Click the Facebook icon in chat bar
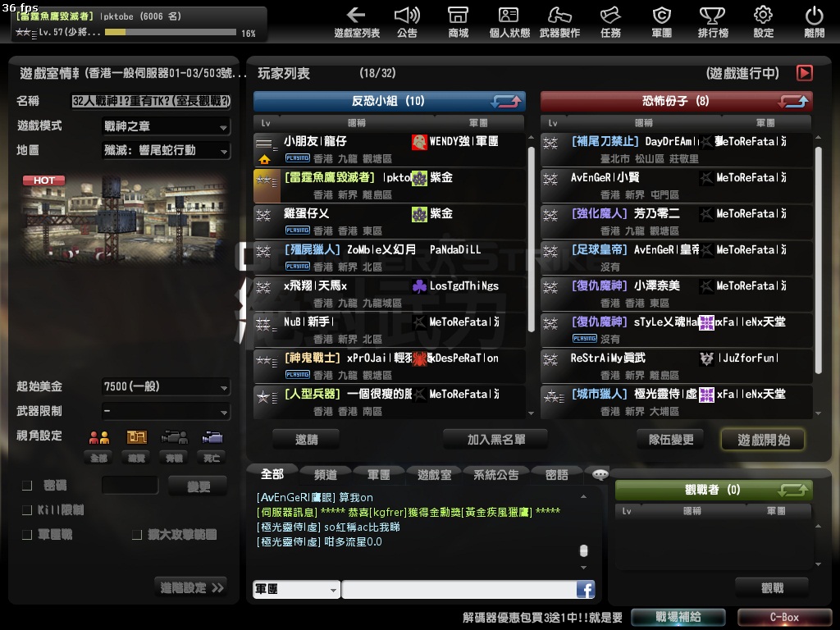840x630 pixels. pos(585,589)
